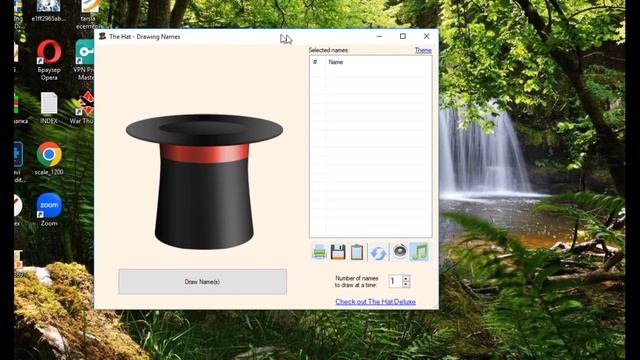Maximize The Hat window
The height and width of the screenshot is (360, 640).
coord(403,36)
